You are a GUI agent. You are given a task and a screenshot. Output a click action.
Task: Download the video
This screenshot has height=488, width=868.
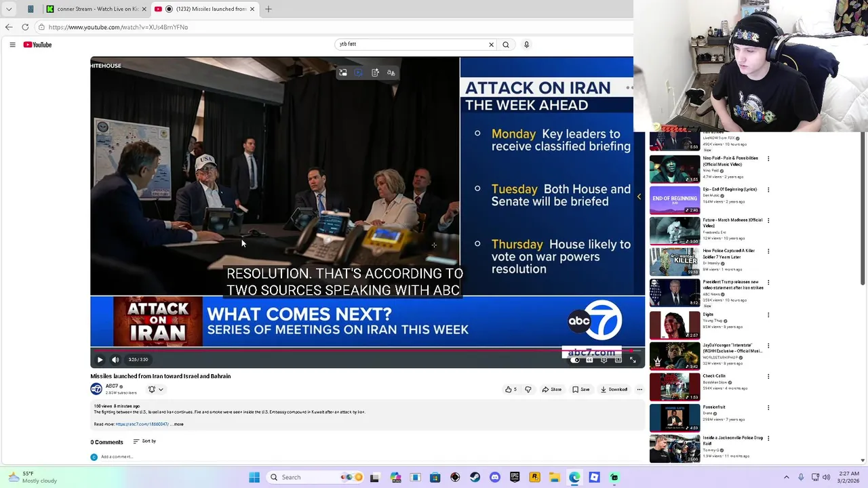[614, 390]
